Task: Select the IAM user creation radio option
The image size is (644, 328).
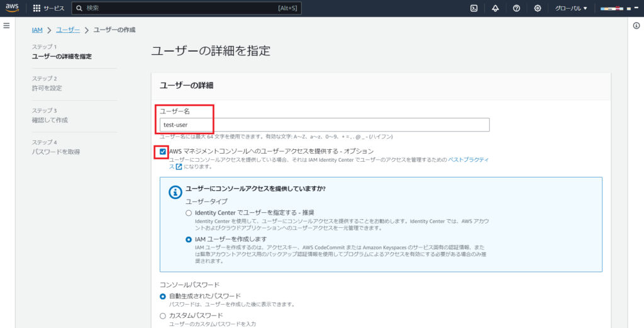Action: 189,239
